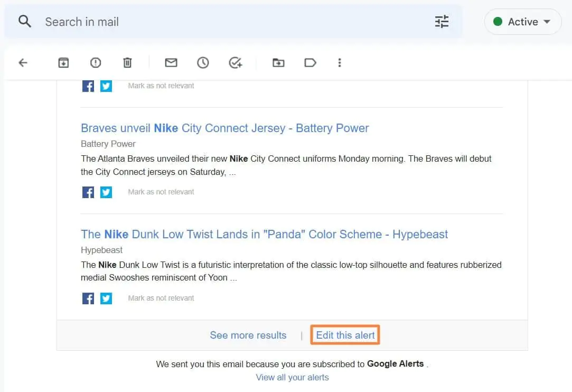Image resolution: width=572 pixels, height=392 pixels.
Task: Archive this email
Action: [63, 63]
